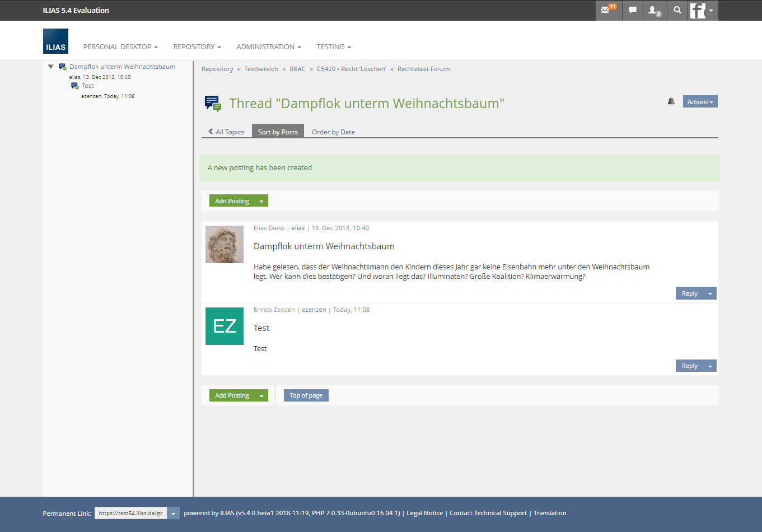
Task: Open the Actions dropdown
Action: [700, 102]
